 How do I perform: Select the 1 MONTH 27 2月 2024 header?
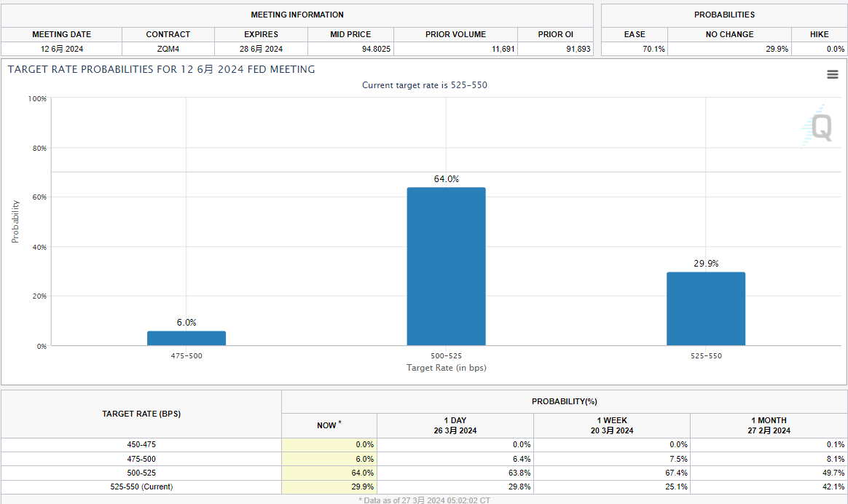[x=769, y=425]
